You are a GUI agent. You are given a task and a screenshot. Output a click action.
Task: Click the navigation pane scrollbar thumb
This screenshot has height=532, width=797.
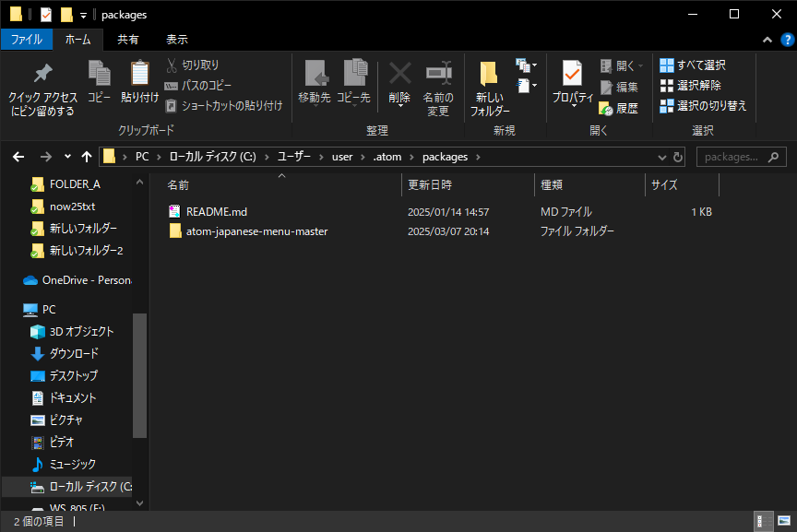[x=140, y=375]
